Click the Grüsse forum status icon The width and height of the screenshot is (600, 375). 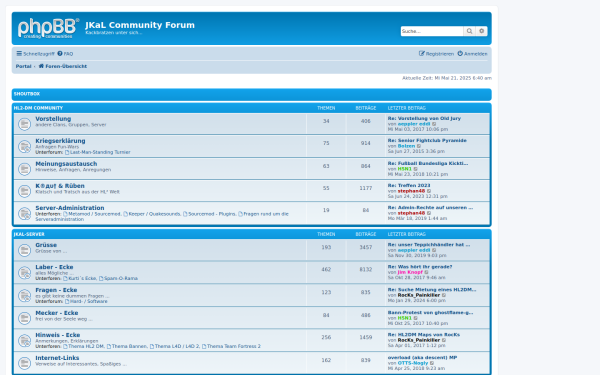24,250
